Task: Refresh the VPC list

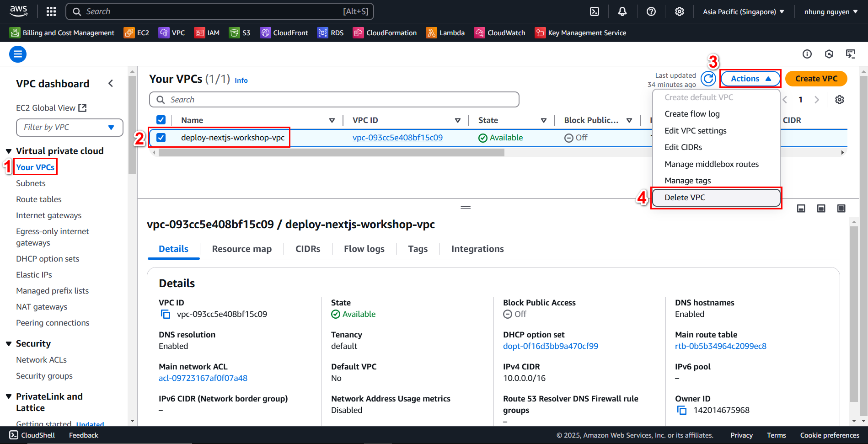Action: point(708,79)
